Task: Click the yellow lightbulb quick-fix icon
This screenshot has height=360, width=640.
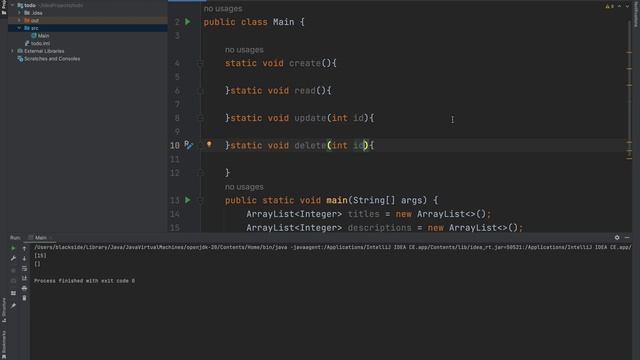Action: pos(209,144)
